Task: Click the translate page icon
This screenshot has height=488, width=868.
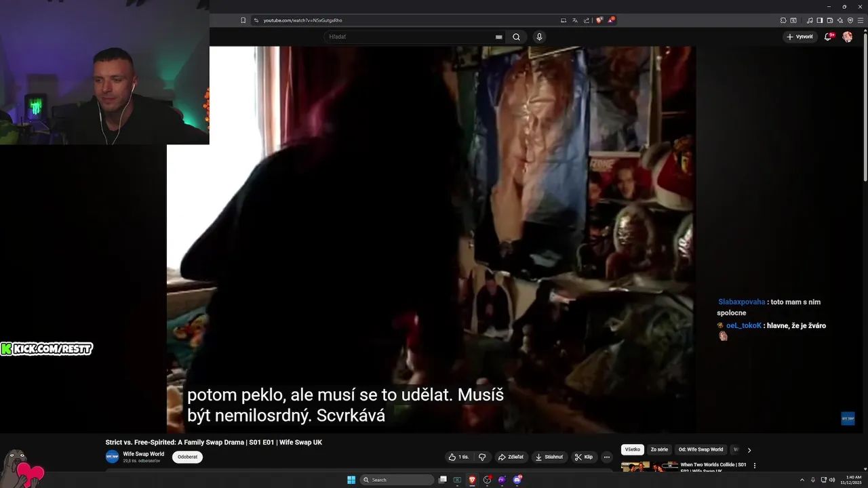Action: pos(575,20)
